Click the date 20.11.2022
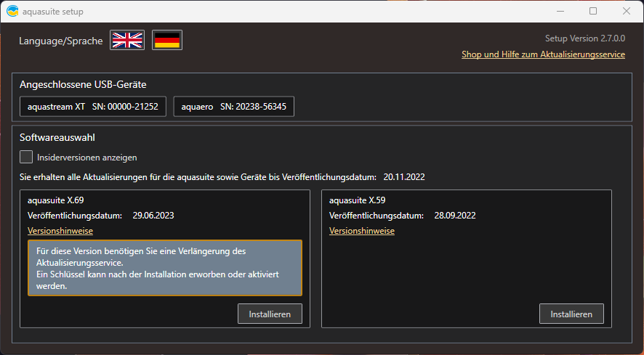Image resolution: width=644 pixels, height=355 pixels. tap(404, 177)
